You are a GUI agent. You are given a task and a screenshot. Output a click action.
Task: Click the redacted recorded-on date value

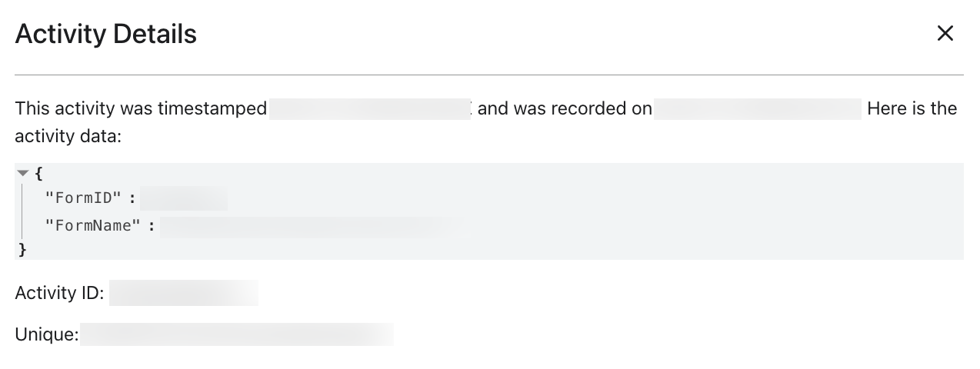click(757, 109)
